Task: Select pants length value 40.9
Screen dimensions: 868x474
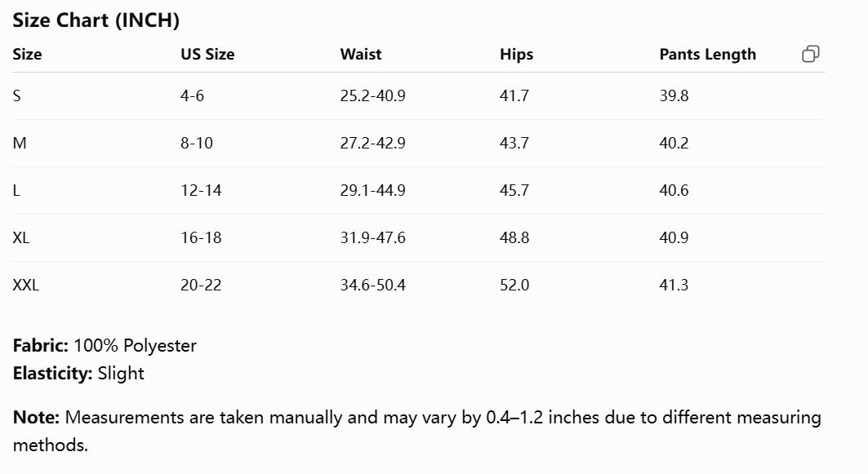Action: [674, 238]
